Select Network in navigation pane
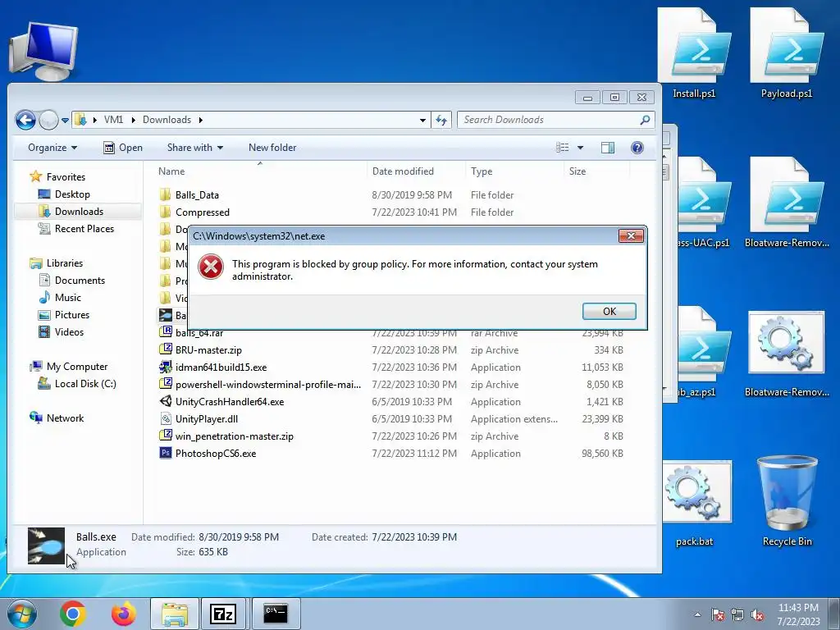This screenshot has width=840, height=630. tap(65, 418)
